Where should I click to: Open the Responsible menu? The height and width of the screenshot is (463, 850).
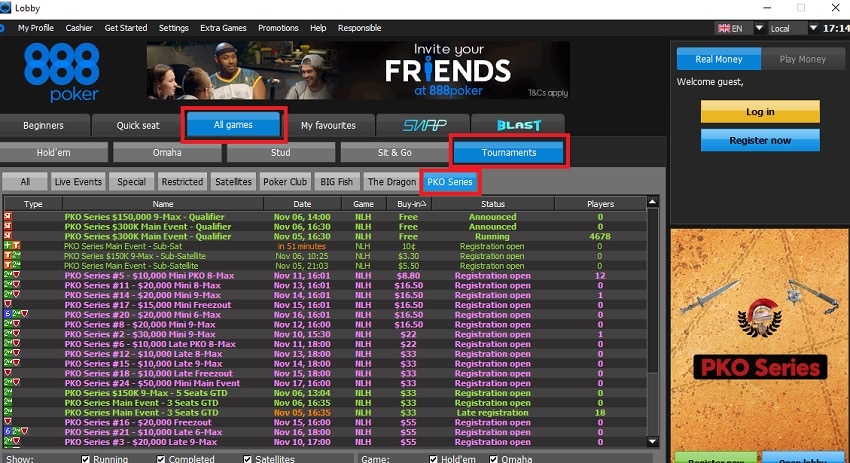[x=359, y=28]
